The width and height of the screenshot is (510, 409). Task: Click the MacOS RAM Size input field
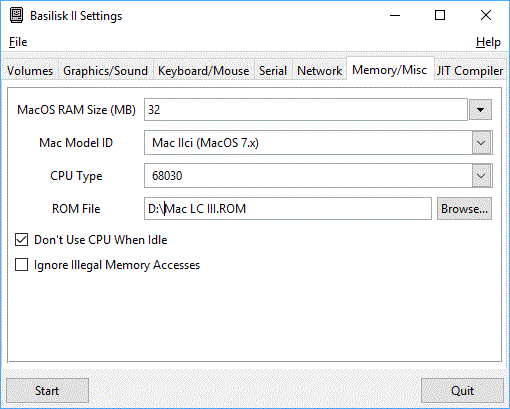click(x=306, y=110)
